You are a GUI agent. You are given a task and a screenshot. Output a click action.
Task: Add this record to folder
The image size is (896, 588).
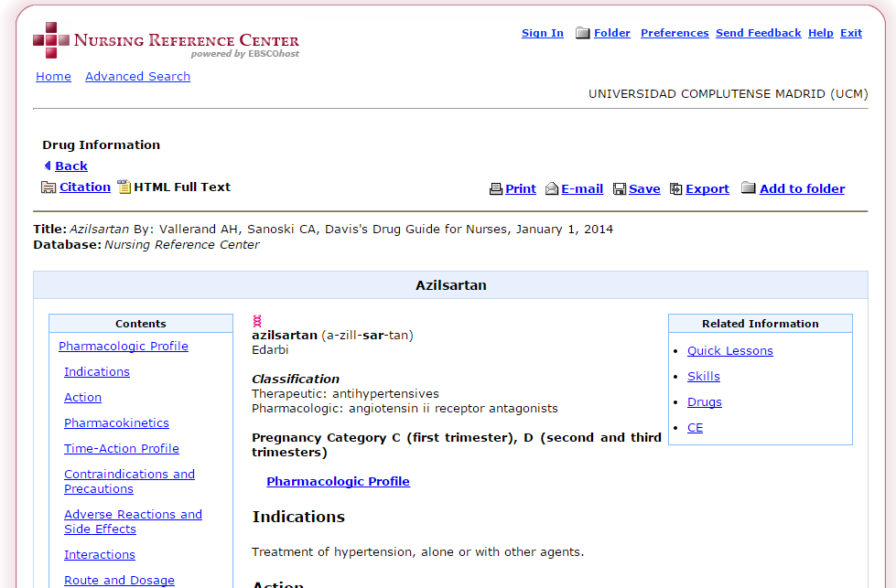pos(803,189)
